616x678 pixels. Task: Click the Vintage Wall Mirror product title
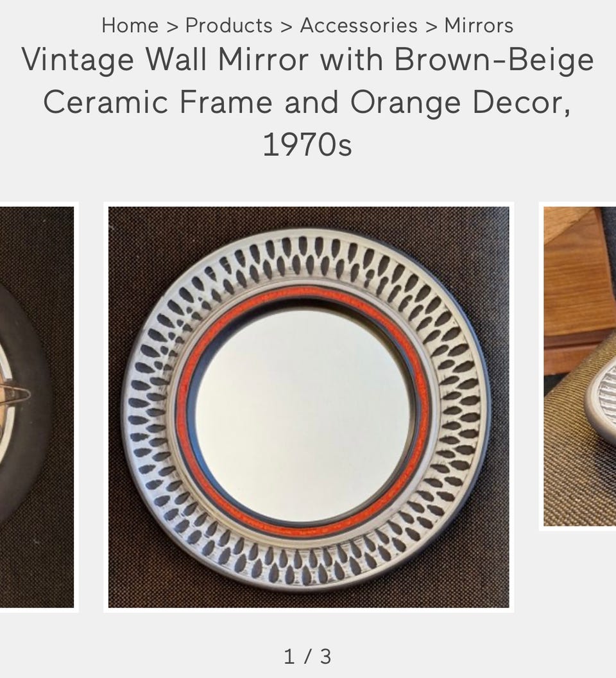308,102
